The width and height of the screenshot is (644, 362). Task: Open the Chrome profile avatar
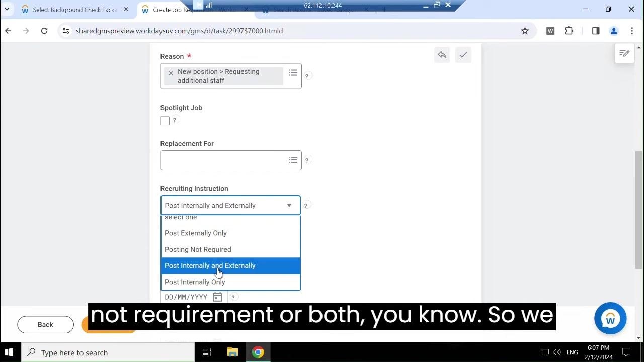[614, 31]
